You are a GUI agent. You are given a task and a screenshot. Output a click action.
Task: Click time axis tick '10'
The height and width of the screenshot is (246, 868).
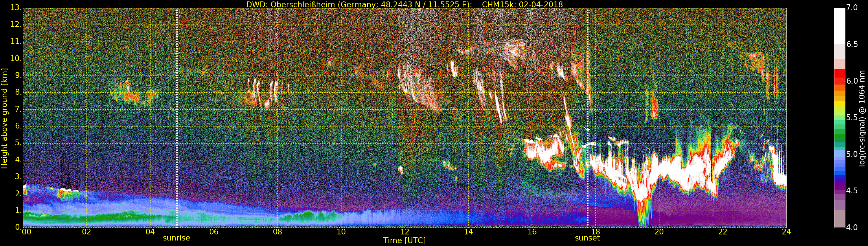click(x=341, y=232)
